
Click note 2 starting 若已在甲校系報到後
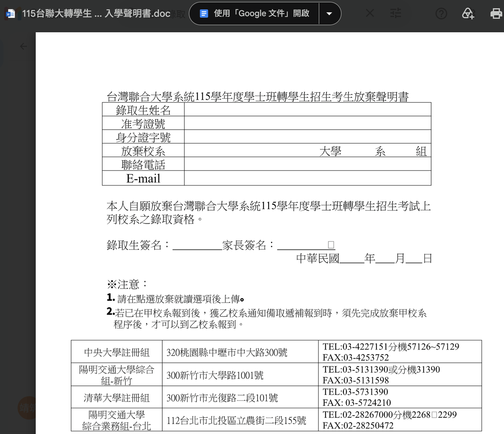click(267, 319)
